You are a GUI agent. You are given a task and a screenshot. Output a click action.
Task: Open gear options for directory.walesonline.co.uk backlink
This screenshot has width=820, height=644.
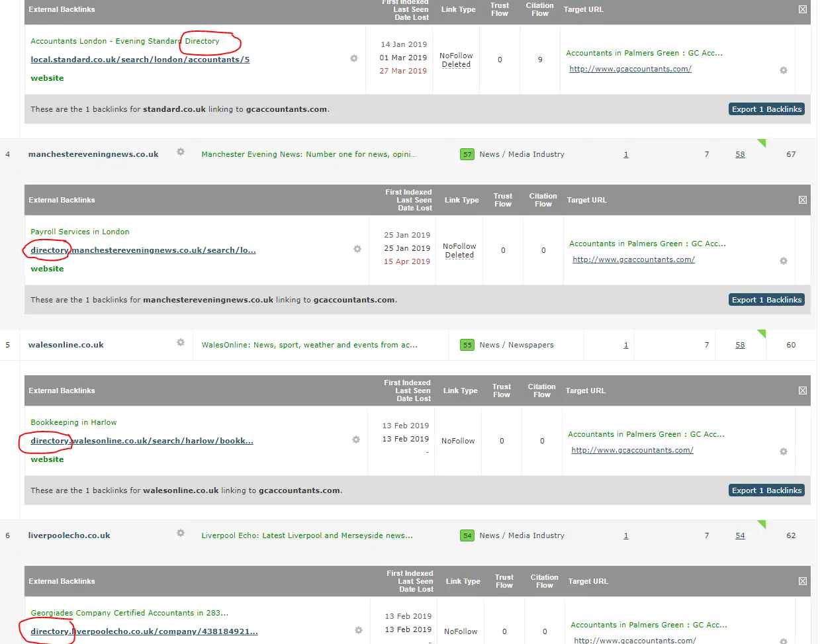tap(356, 440)
